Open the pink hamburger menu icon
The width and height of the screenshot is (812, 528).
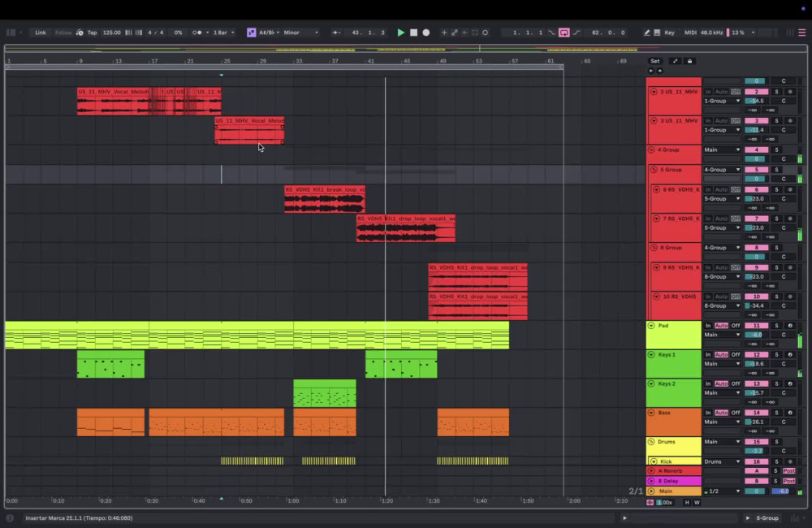801,32
